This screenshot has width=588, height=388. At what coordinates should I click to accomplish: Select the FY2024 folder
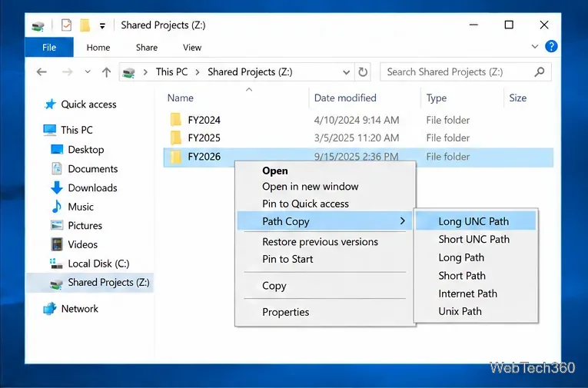pos(204,121)
